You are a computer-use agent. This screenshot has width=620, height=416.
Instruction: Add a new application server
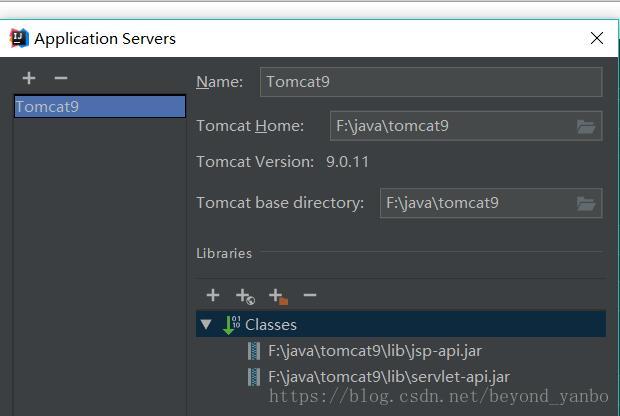pyautogui.click(x=29, y=78)
